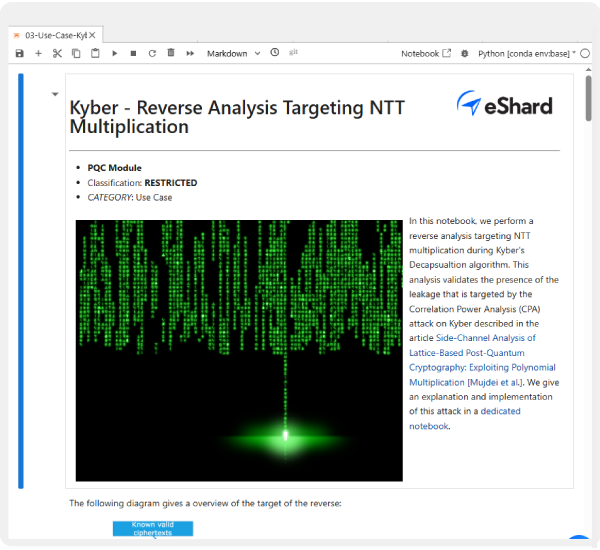
Task: Insert a new cell with the plus icon
Action: tap(38, 54)
